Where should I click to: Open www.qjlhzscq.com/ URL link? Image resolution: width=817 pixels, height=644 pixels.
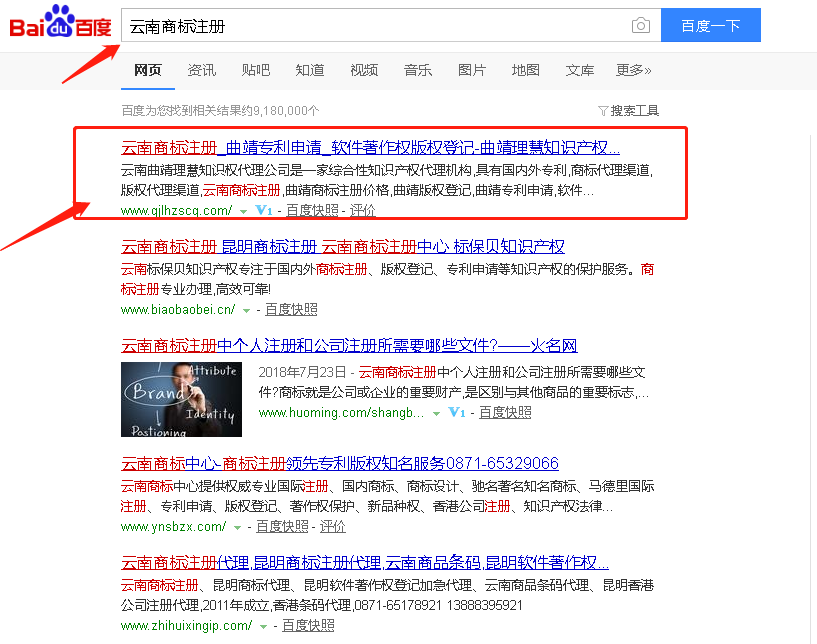(177, 210)
